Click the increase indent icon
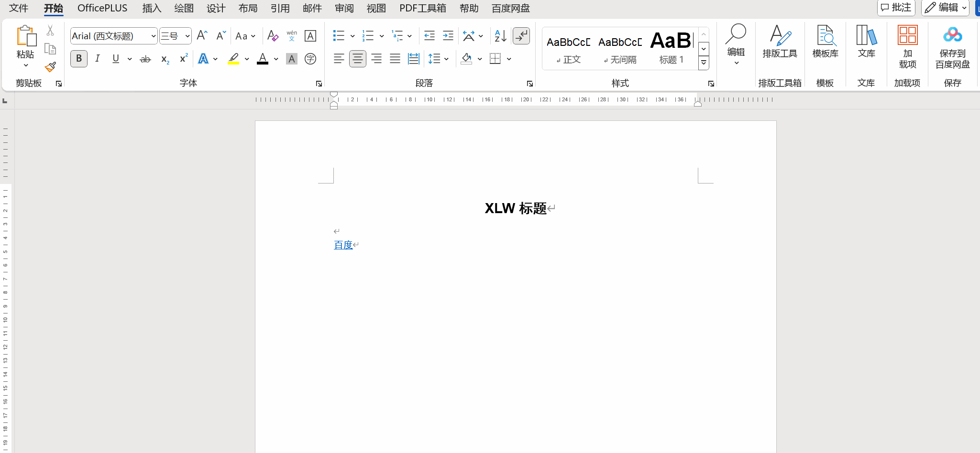The width and height of the screenshot is (980, 453). pos(448,36)
